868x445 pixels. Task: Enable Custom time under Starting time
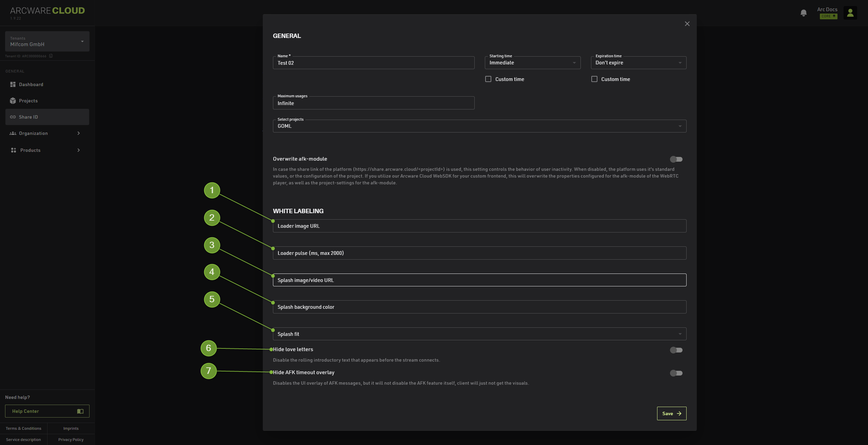pos(488,79)
